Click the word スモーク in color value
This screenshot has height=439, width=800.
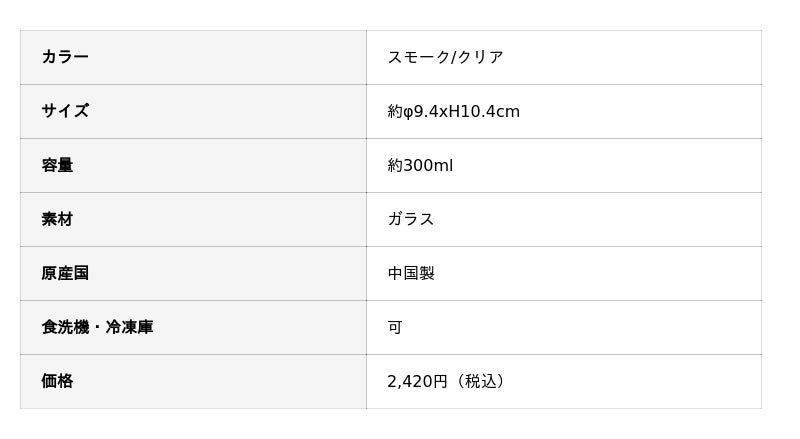(x=419, y=57)
